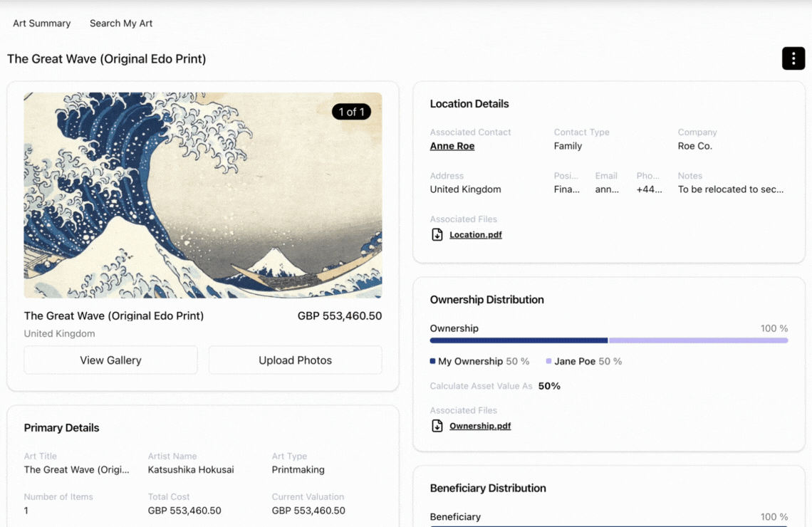Open the three-dot options menu
This screenshot has width=812, height=527.
pyautogui.click(x=793, y=58)
